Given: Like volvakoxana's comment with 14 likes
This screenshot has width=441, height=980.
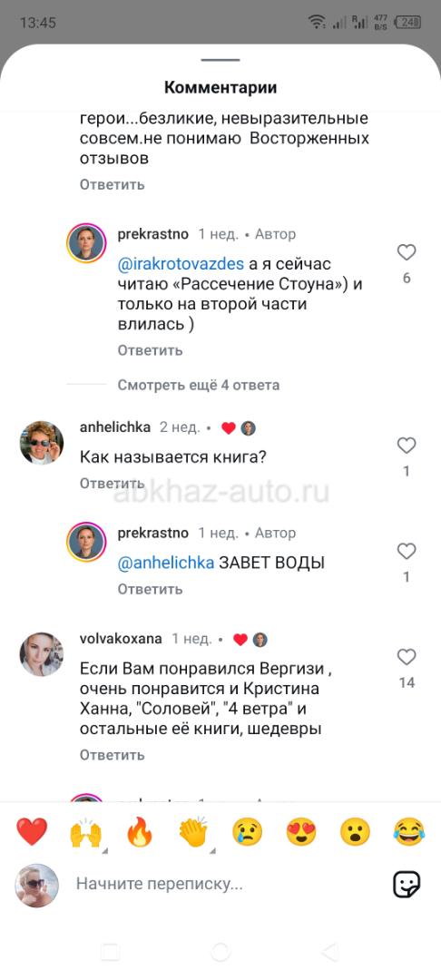Looking at the screenshot, I should 407,657.
